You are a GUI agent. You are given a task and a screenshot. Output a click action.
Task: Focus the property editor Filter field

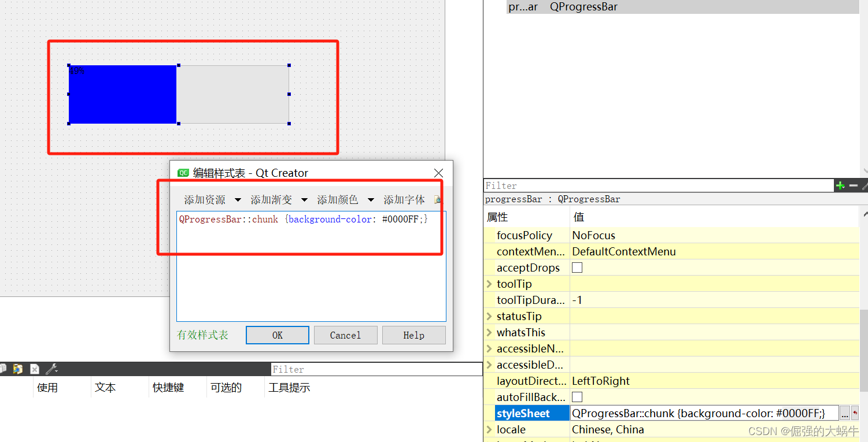pos(658,185)
